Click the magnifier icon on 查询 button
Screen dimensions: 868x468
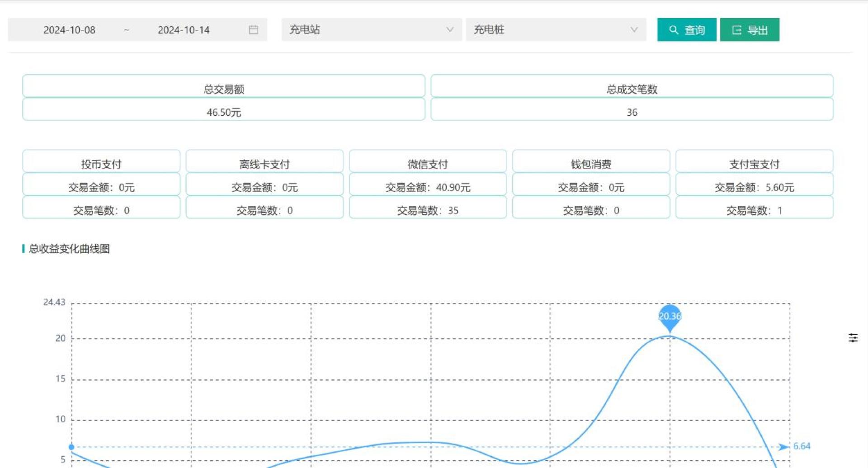point(674,30)
